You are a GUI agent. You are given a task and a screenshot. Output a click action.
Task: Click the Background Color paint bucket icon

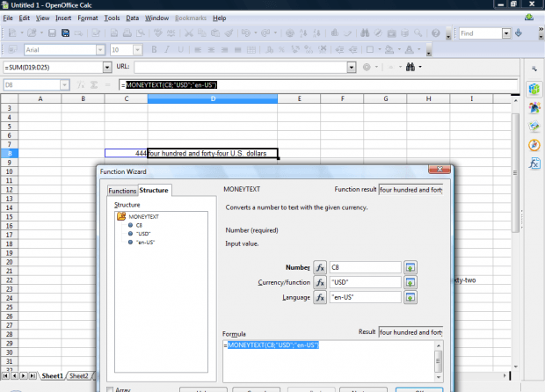coord(389,50)
